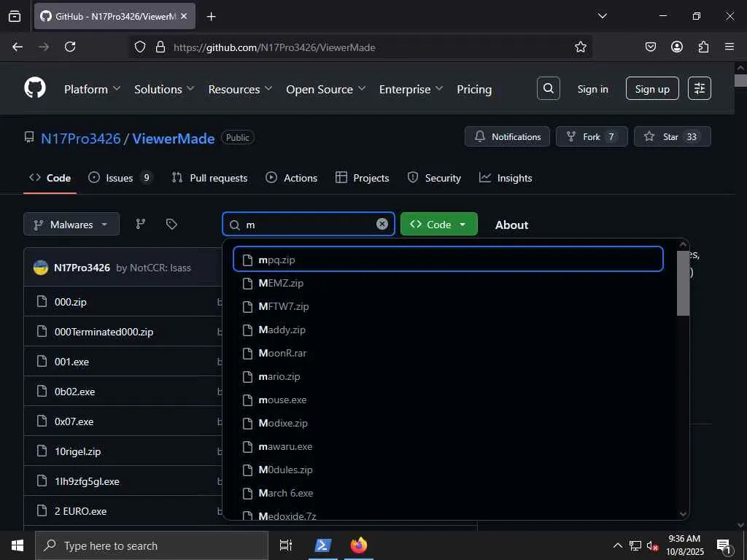
Task: Click the Windows taskbar search box
Action: tap(152, 545)
